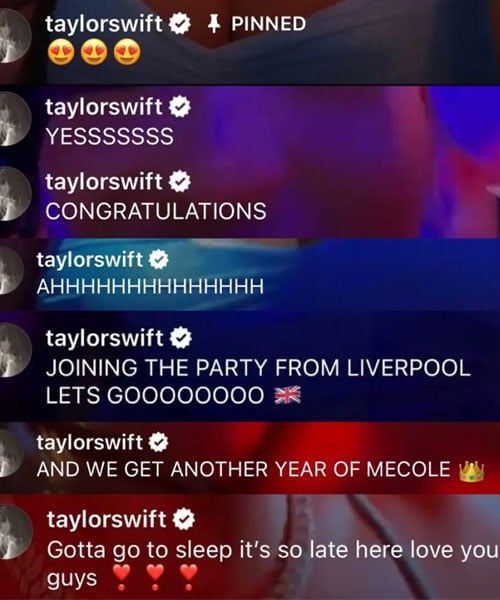Screen dimensions: 500x600
Task: Click verified badge on the sleep comment
Action: point(184,519)
